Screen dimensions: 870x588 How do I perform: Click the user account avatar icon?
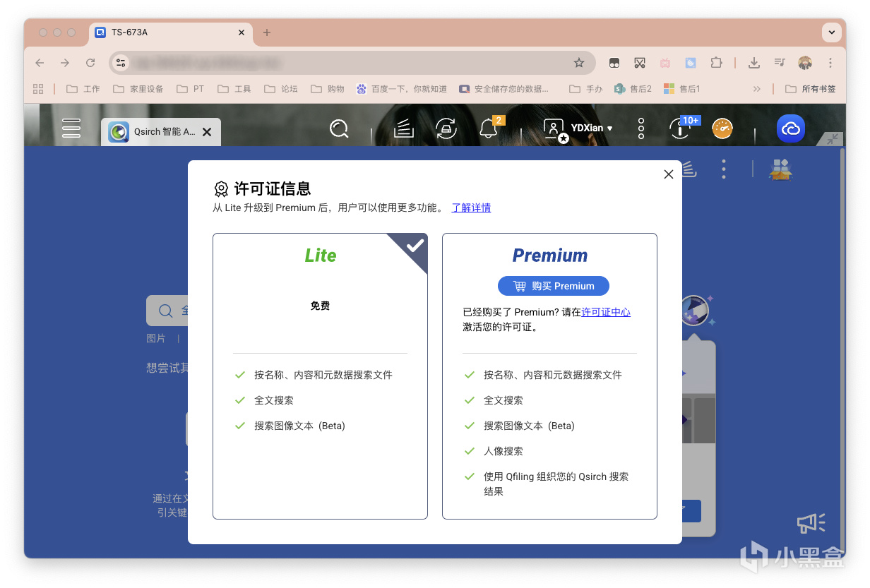[x=555, y=130]
